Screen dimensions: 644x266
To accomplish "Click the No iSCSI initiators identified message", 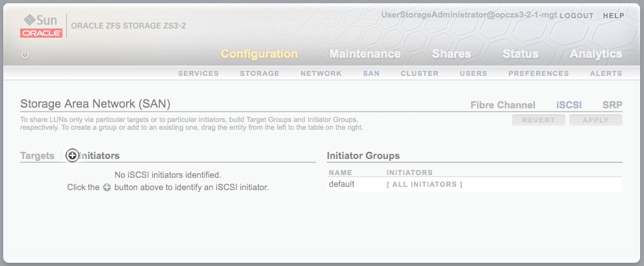I will pyautogui.click(x=168, y=175).
